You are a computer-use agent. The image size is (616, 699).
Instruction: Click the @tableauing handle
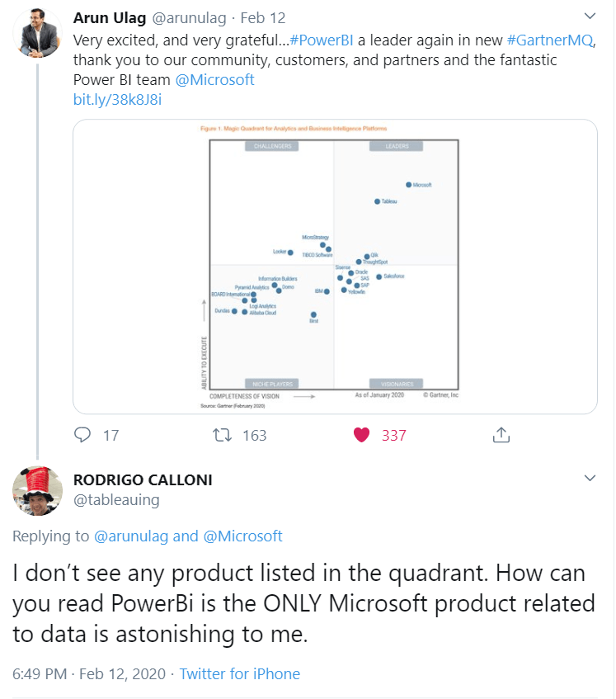point(116,500)
